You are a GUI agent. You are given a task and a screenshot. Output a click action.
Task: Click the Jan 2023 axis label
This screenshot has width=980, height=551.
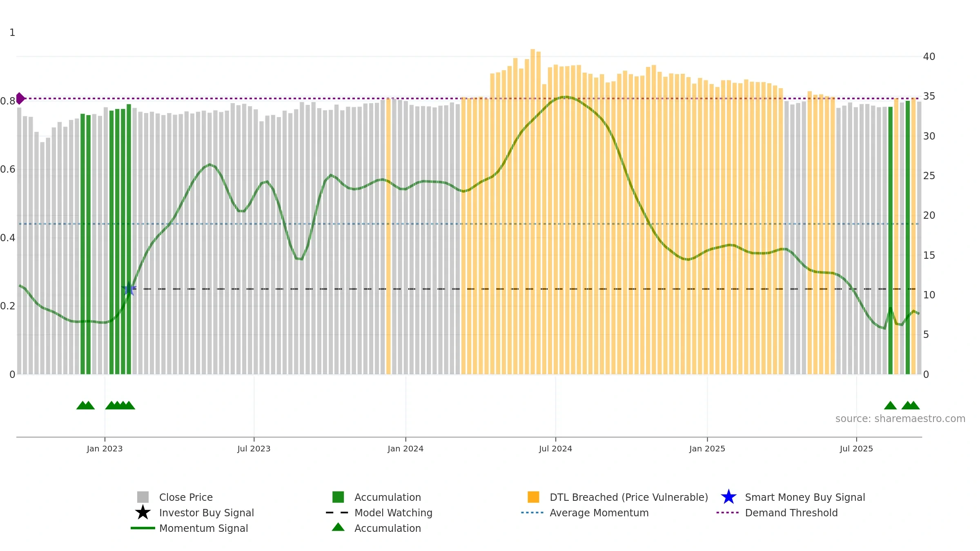pos(105,449)
